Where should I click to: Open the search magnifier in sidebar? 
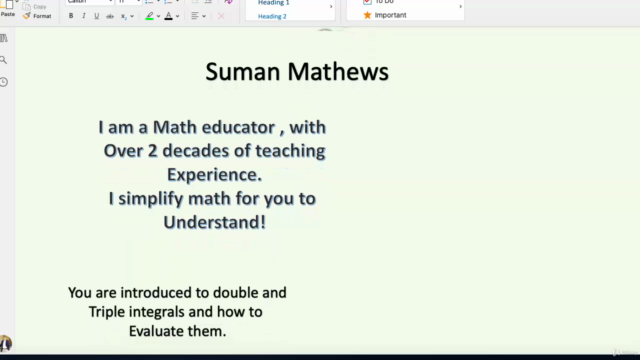(4, 60)
